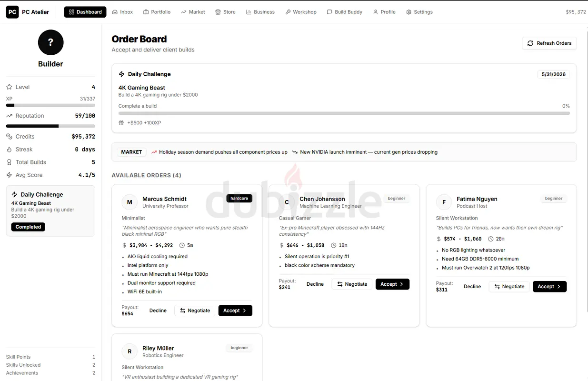Click the Reputation trend icon
The width and height of the screenshot is (588, 381).
(9, 116)
